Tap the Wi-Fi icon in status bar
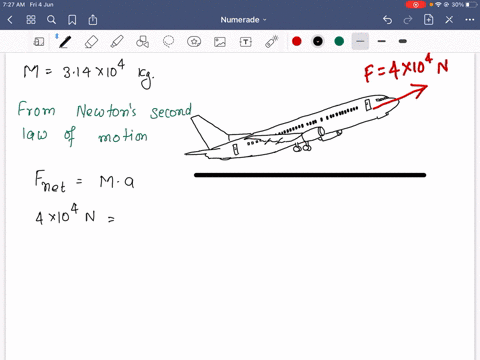The height and width of the screenshot is (360, 480). point(438,5)
